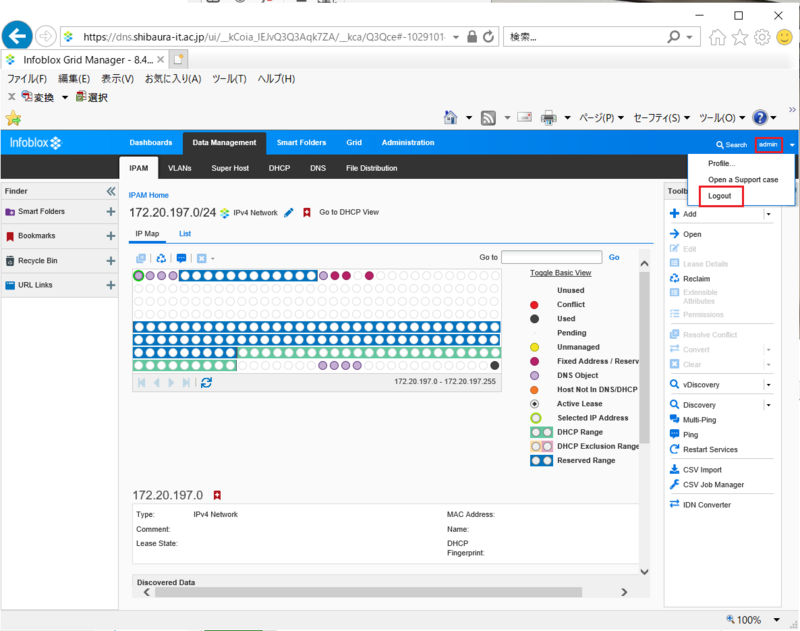Go to the last page of IP map
800x631 pixels.
tap(186, 382)
